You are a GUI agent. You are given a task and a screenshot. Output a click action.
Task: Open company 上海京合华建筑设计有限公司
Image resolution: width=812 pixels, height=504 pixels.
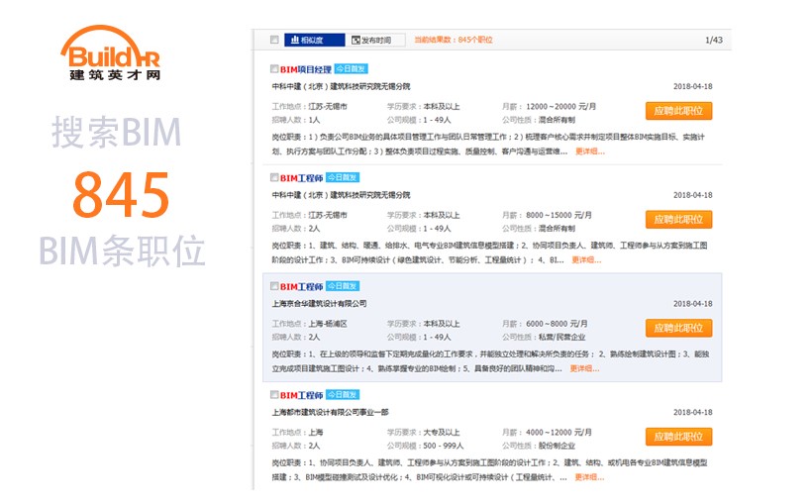tap(319, 304)
